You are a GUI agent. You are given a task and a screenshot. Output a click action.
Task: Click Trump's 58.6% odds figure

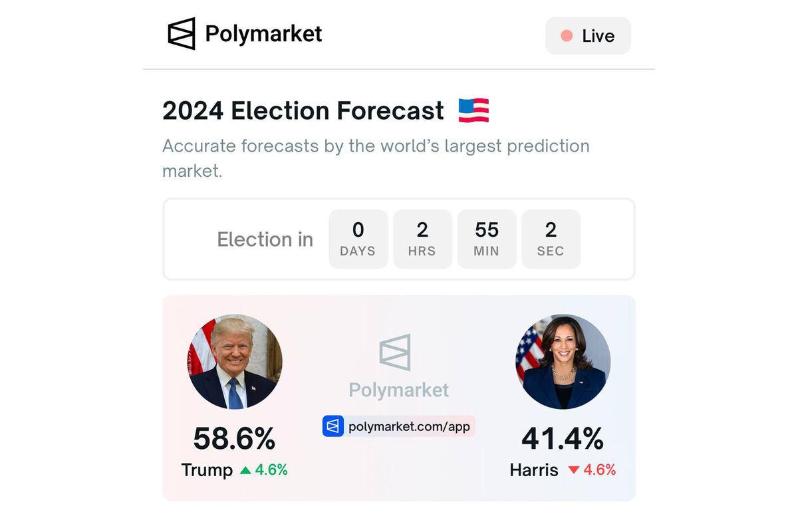point(234,439)
